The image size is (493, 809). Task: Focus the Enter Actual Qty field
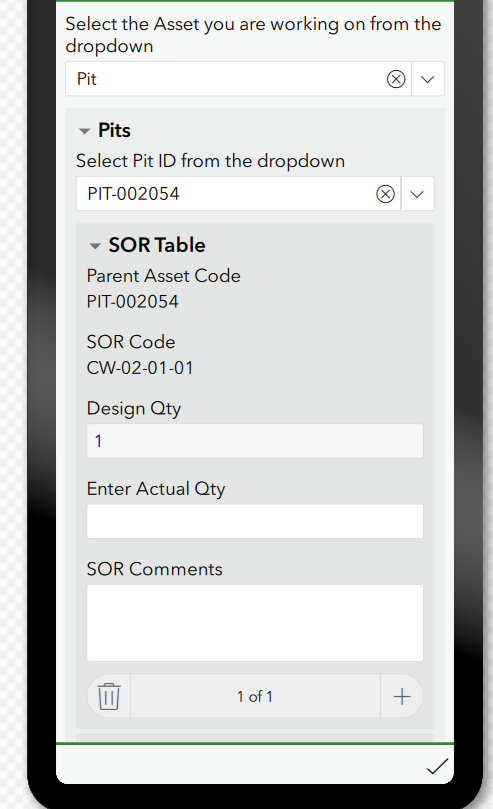pyautogui.click(x=255, y=521)
